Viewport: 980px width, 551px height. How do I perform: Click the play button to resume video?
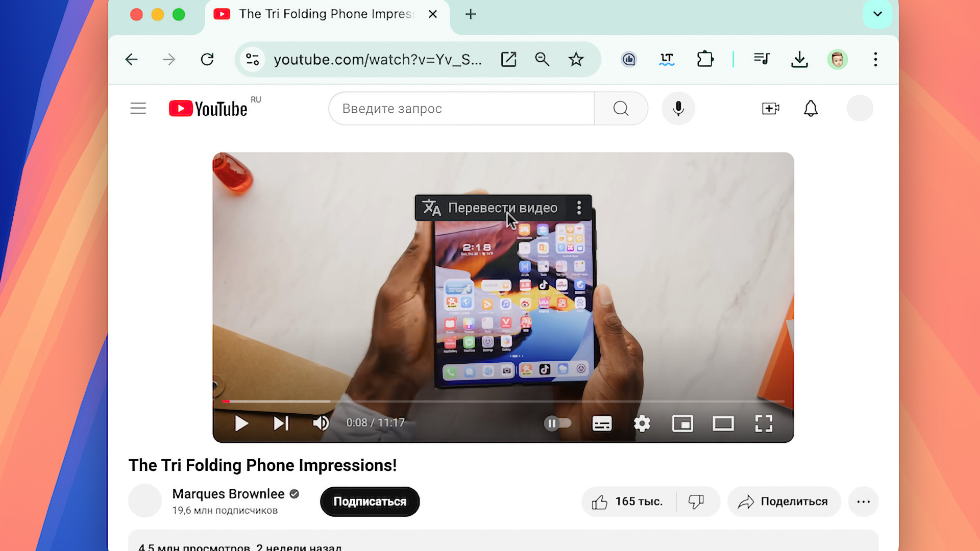pos(241,422)
